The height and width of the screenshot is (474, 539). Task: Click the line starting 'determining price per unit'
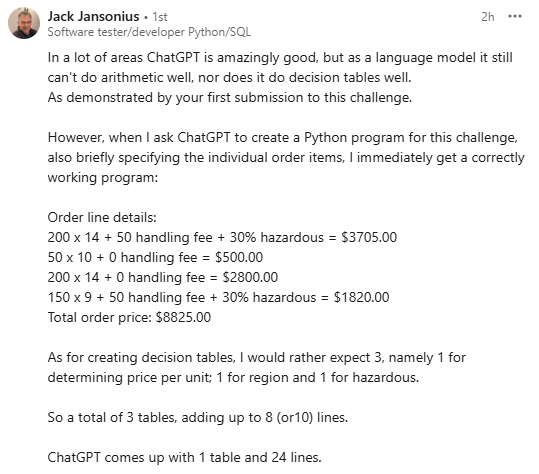click(233, 377)
